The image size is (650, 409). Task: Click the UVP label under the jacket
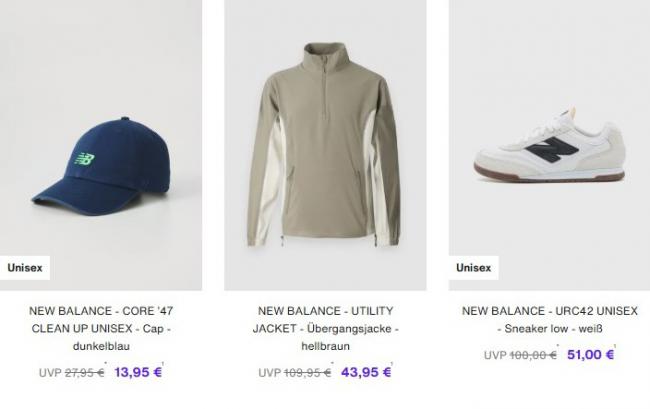pyautogui.click(x=269, y=372)
